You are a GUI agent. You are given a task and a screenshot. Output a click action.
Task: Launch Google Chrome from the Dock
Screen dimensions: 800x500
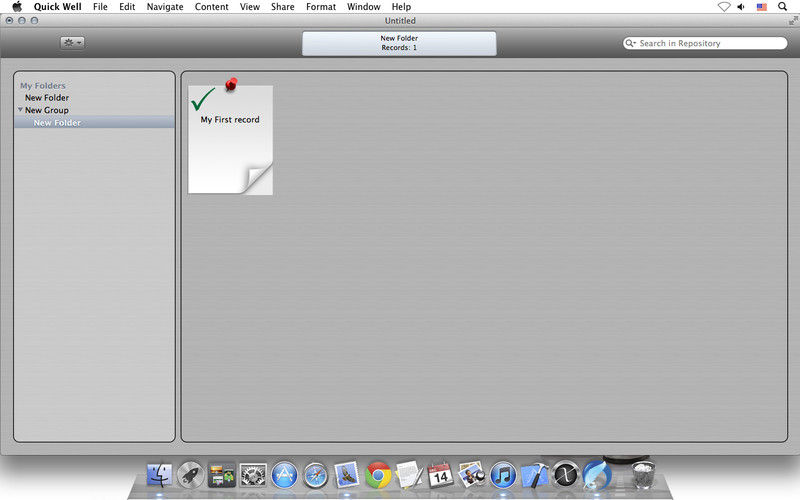378,476
